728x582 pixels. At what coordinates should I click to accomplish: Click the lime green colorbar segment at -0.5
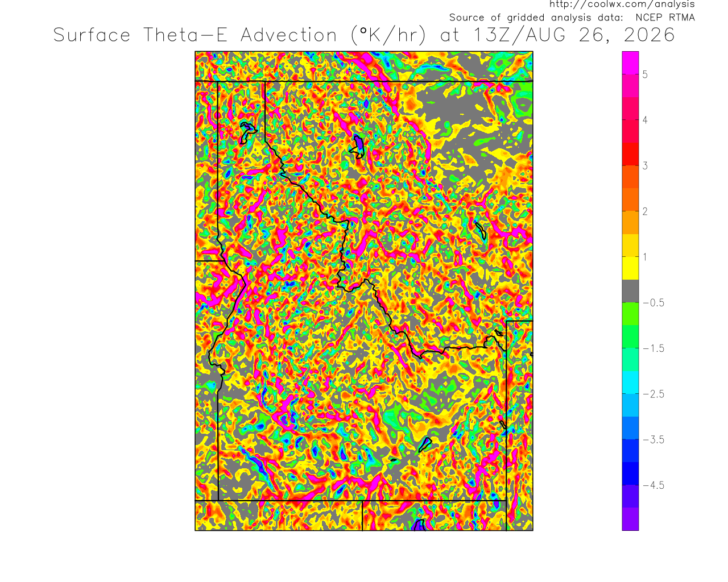(630, 314)
